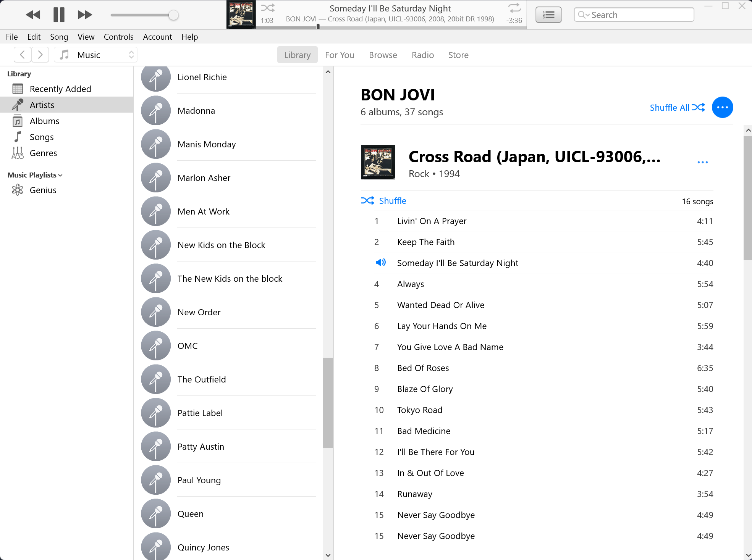Open the Controls menu
The image size is (752, 560).
pyautogui.click(x=118, y=37)
